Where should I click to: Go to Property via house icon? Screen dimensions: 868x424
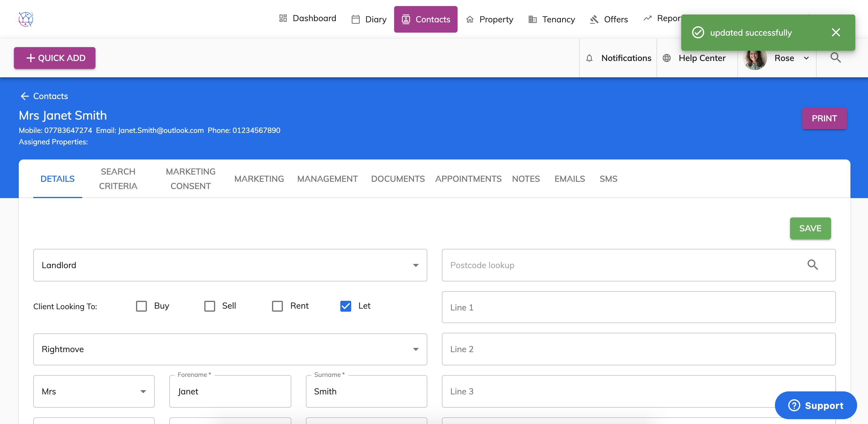click(470, 19)
